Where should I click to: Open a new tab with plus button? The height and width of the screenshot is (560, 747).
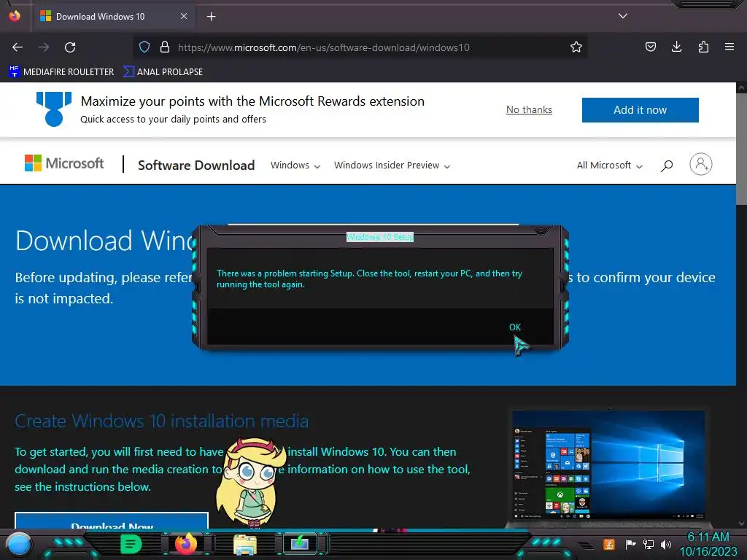[x=211, y=17]
